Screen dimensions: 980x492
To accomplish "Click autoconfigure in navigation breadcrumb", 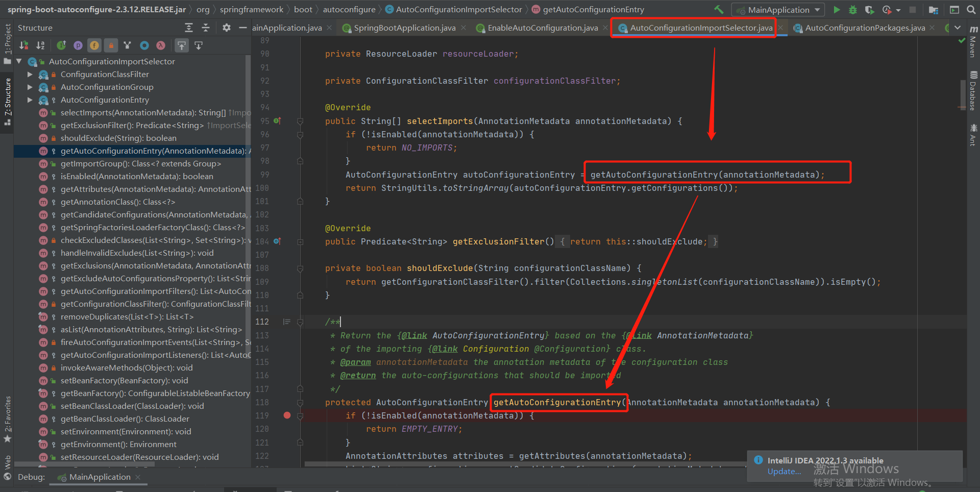I will coord(349,9).
